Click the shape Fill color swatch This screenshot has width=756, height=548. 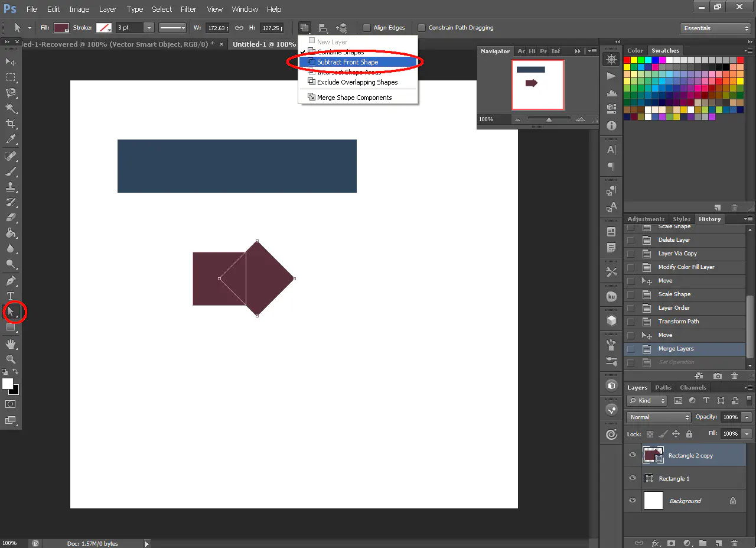coord(61,28)
